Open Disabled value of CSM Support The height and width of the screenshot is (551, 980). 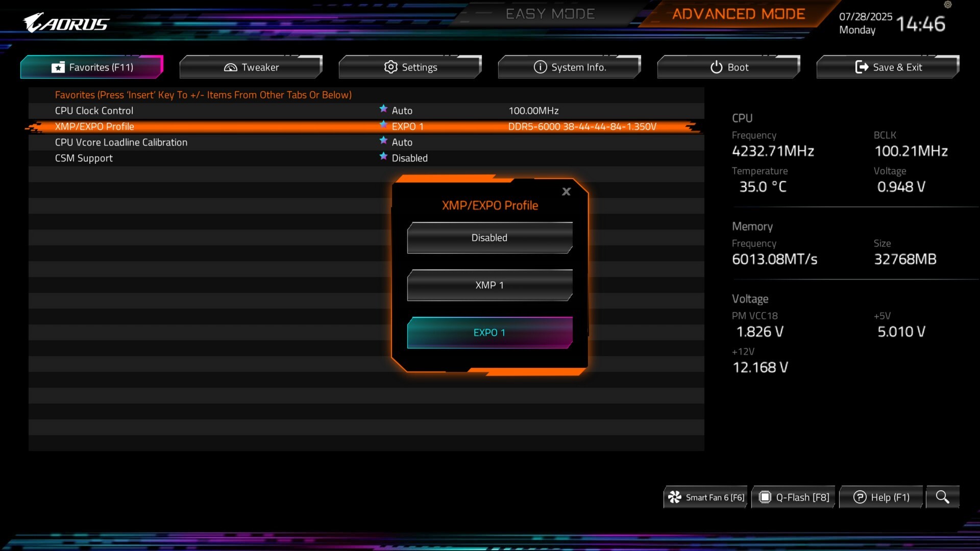pos(410,158)
